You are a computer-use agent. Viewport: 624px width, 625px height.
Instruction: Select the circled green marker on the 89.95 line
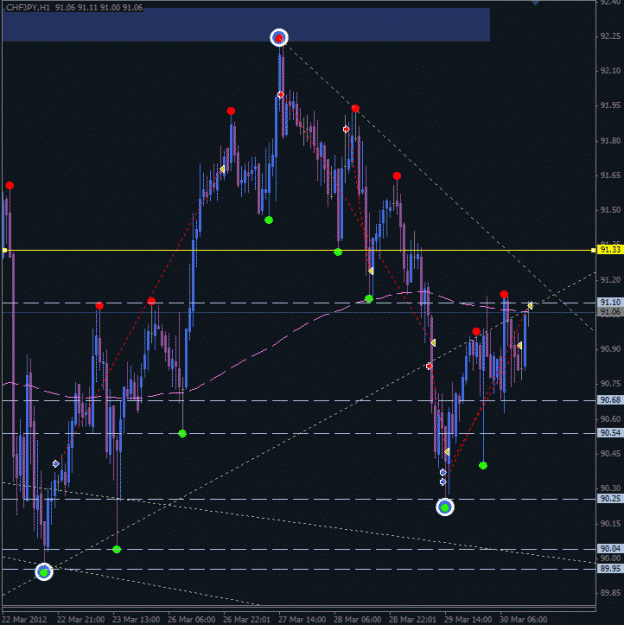(44, 572)
